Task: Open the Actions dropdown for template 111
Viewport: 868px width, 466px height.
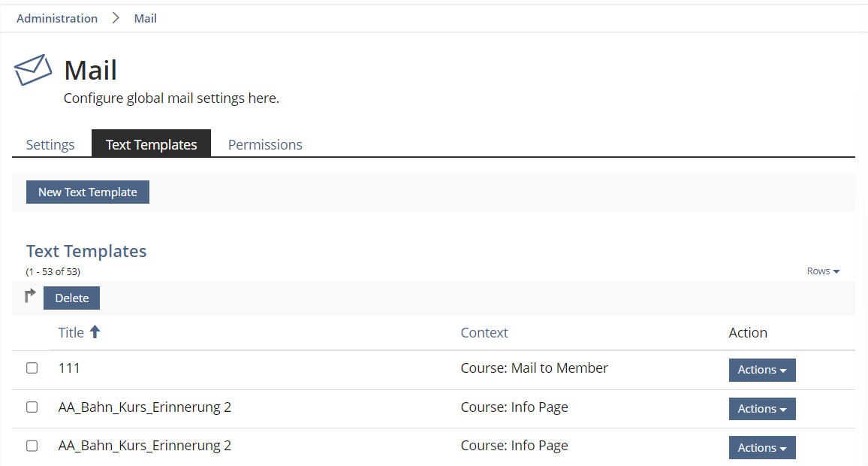Action: pyautogui.click(x=761, y=370)
